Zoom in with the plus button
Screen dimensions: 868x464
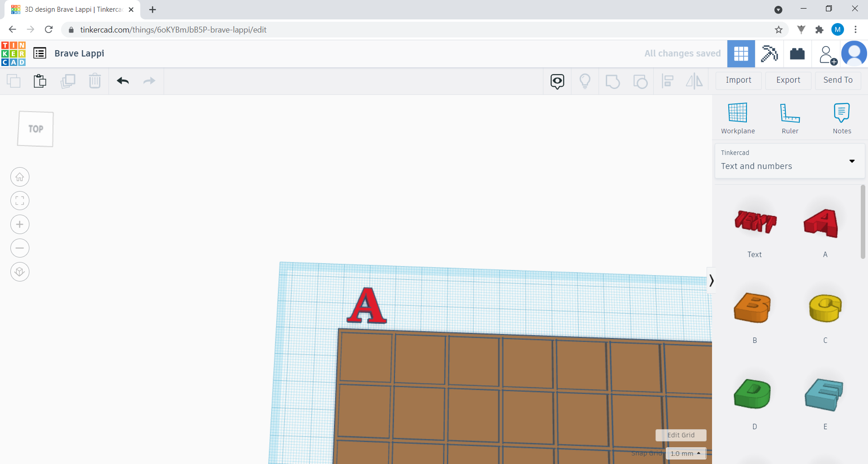coord(20,225)
